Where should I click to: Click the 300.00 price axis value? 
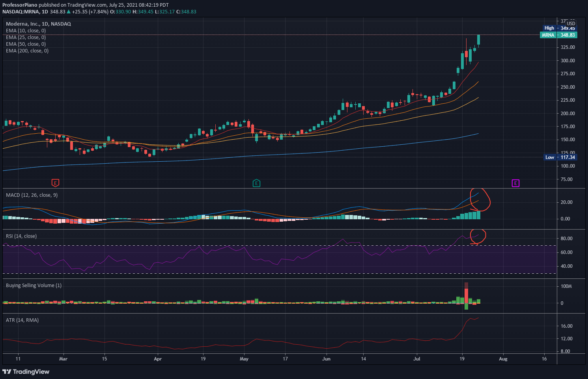[x=568, y=60]
